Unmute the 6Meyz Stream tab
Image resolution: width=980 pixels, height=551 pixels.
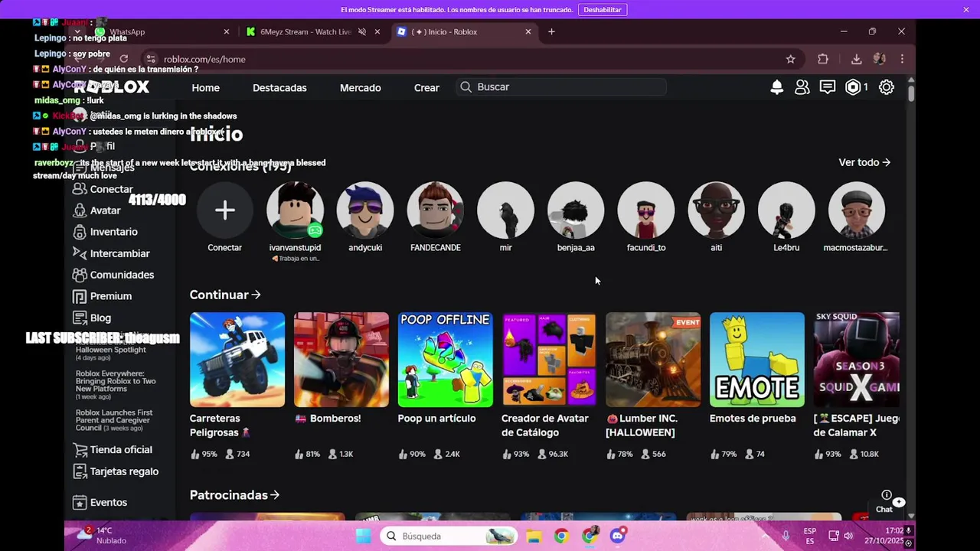[x=362, y=32]
